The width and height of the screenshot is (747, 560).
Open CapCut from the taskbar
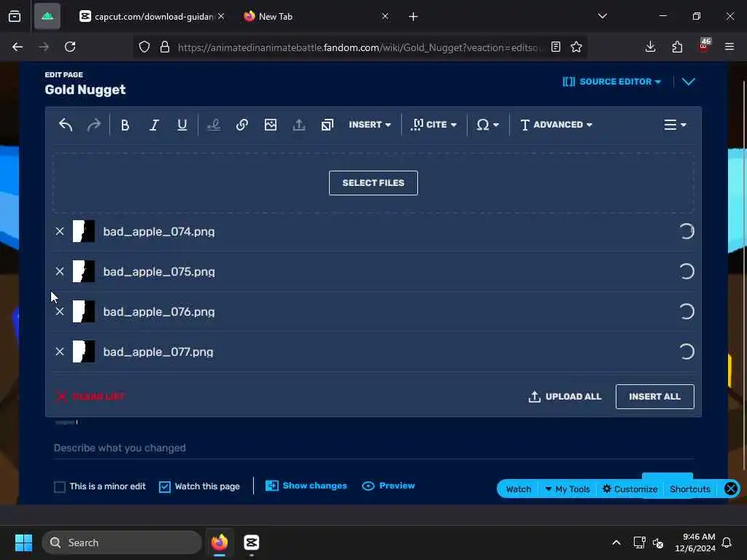pyautogui.click(x=251, y=542)
